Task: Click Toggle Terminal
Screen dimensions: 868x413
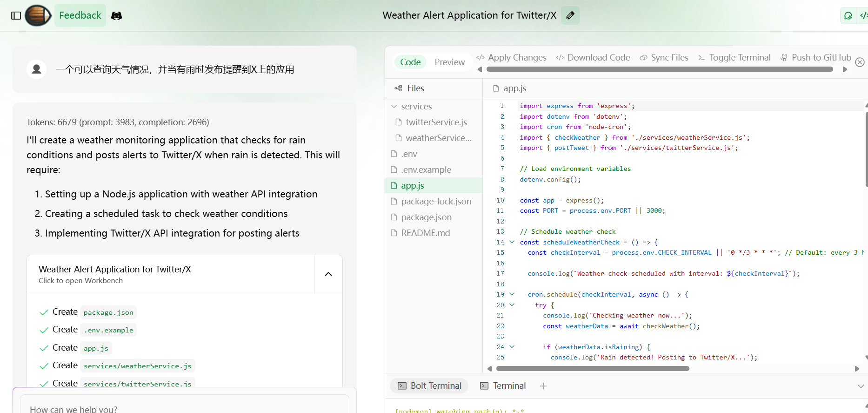Action: tap(734, 57)
